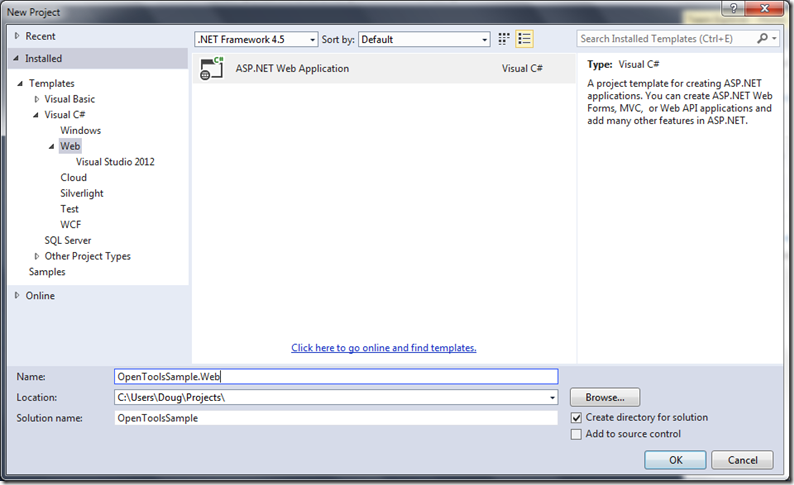This screenshot has height=485, width=794.
Task: Close the New Project dialog
Action: pyautogui.click(x=765, y=8)
